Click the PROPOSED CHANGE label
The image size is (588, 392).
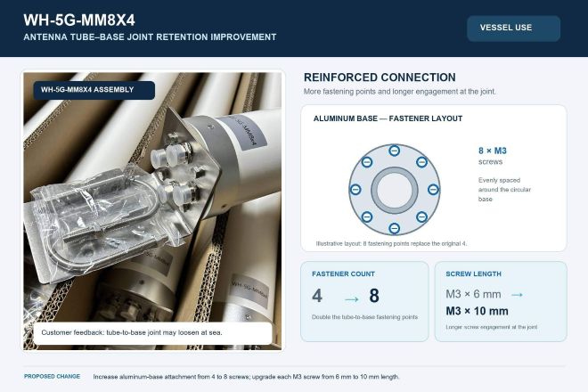coord(52,376)
